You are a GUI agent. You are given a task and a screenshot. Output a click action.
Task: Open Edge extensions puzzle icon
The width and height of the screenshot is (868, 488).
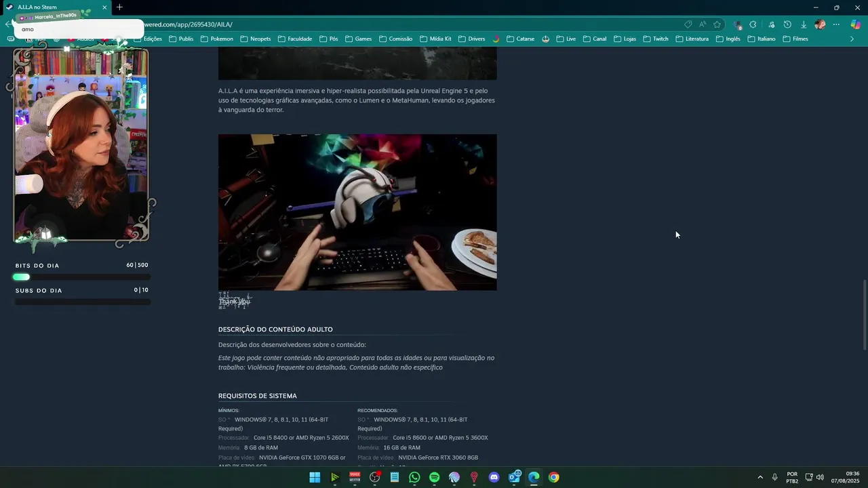[753, 24]
